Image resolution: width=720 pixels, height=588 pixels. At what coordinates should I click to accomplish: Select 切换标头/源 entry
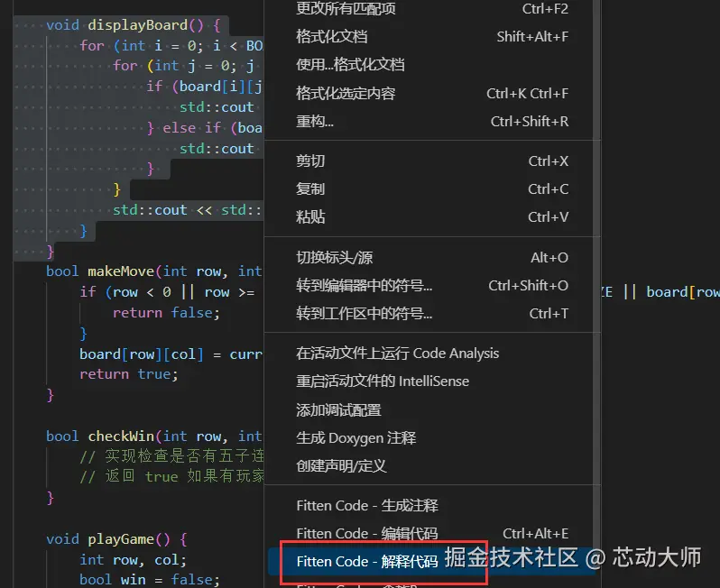432,258
